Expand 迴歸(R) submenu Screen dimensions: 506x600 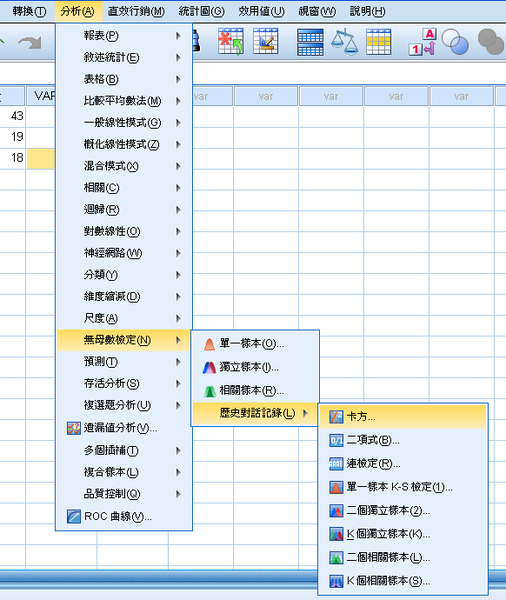124,210
